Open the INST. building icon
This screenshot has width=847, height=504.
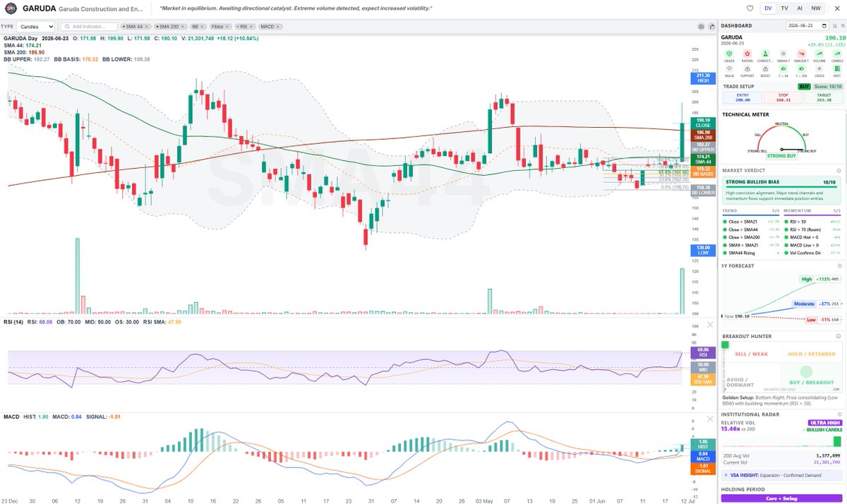pyautogui.click(x=837, y=68)
